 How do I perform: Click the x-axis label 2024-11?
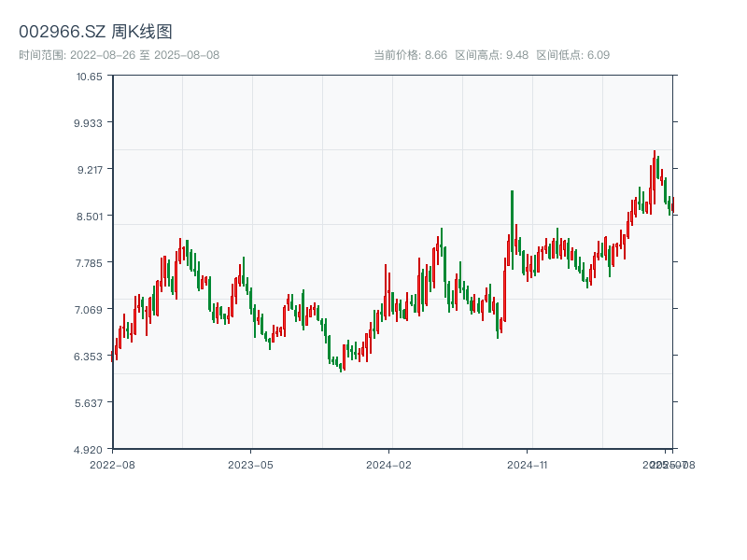point(528,465)
